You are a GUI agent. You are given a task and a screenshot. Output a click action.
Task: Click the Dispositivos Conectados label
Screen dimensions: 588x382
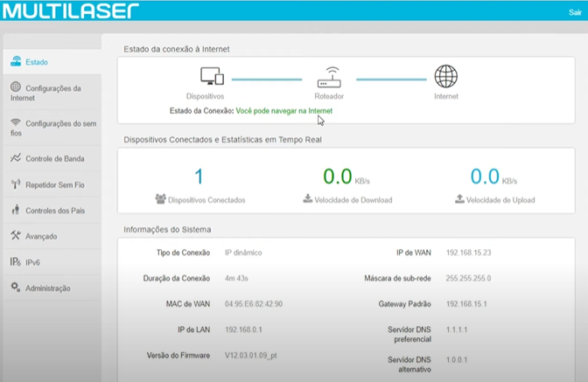pos(206,200)
